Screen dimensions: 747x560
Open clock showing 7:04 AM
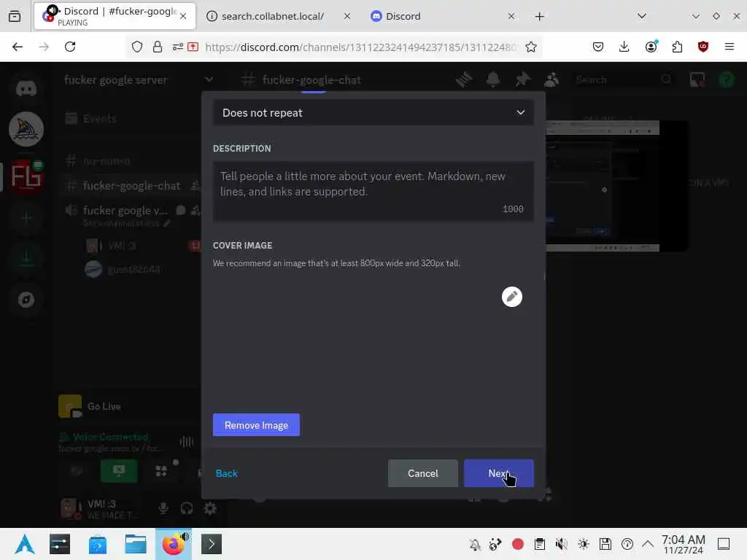pyautogui.click(x=683, y=544)
